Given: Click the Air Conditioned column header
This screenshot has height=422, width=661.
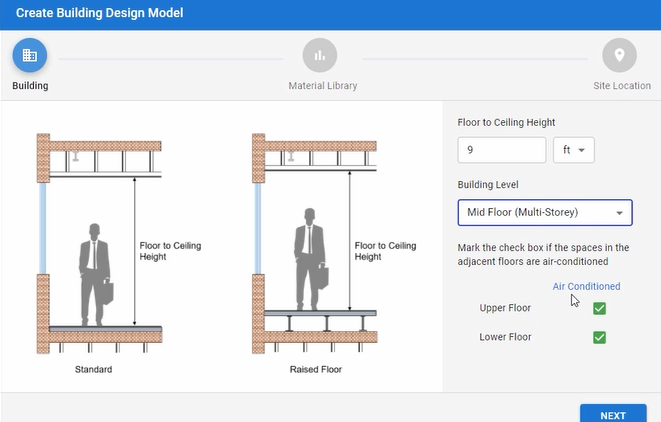Looking at the screenshot, I should 586,286.
